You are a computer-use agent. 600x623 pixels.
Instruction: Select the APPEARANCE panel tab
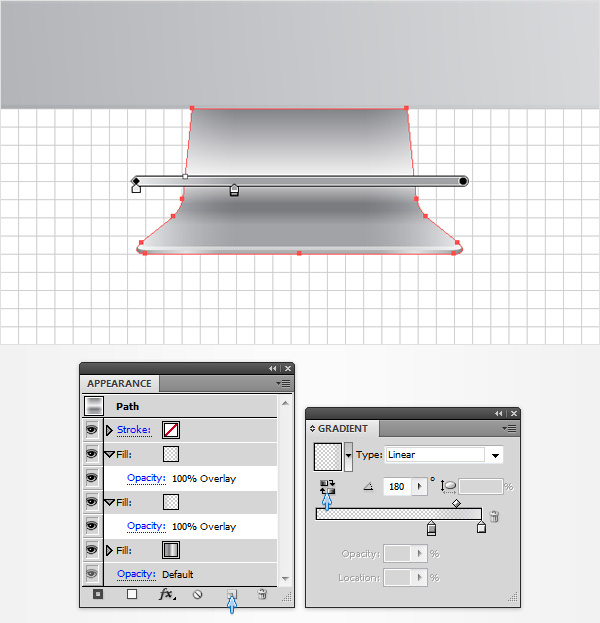pos(119,383)
